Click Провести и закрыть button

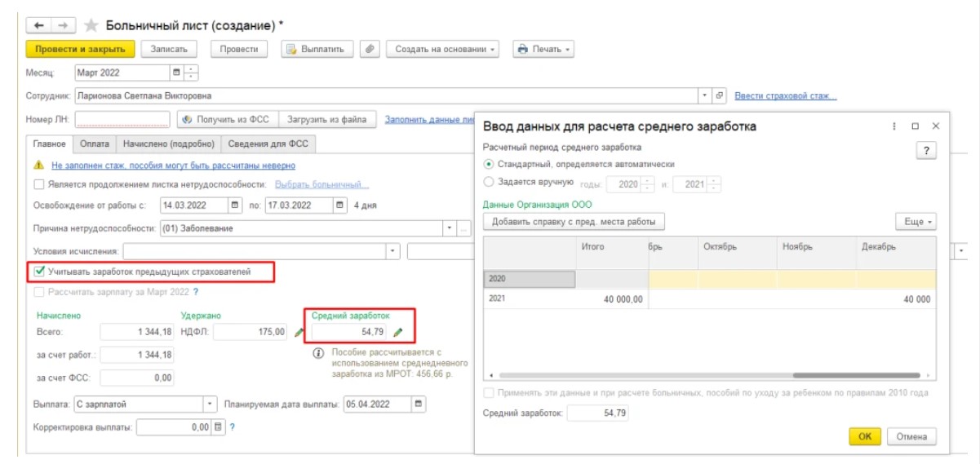tap(81, 49)
